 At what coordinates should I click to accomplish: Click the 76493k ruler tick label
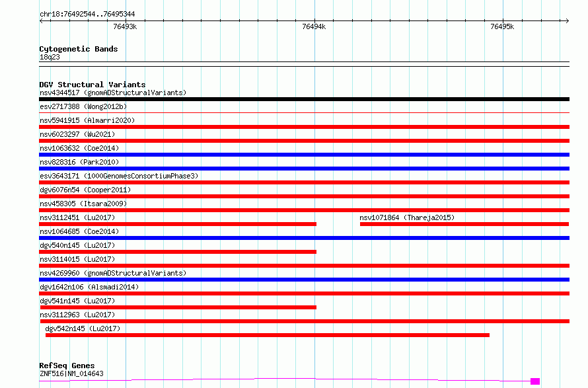coord(125,27)
